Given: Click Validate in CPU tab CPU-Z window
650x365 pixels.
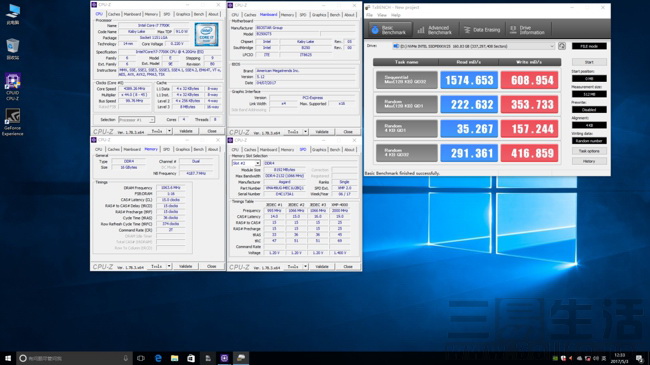Looking at the screenshot, I should (186, 131).
